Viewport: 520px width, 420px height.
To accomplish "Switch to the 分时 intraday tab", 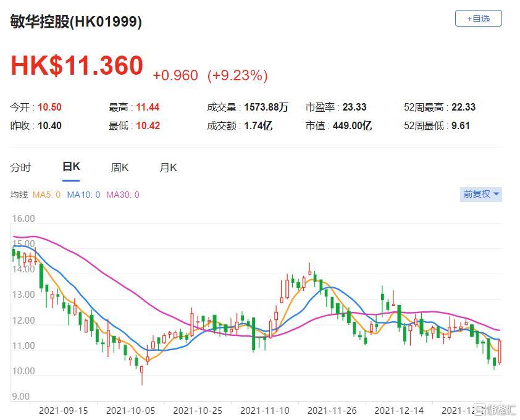I will click(x=20, y=167).
